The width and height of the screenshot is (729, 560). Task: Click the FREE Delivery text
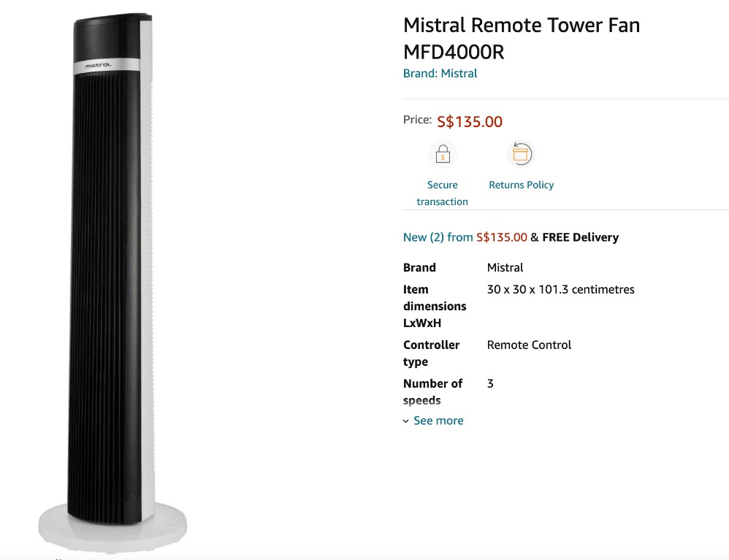tap(581, 237)
